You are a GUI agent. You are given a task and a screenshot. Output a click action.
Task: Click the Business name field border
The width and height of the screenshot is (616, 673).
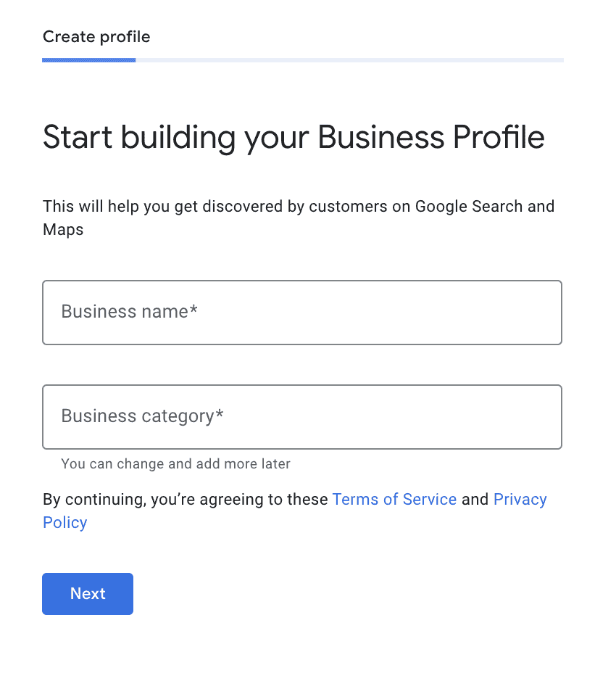point(302,281)
